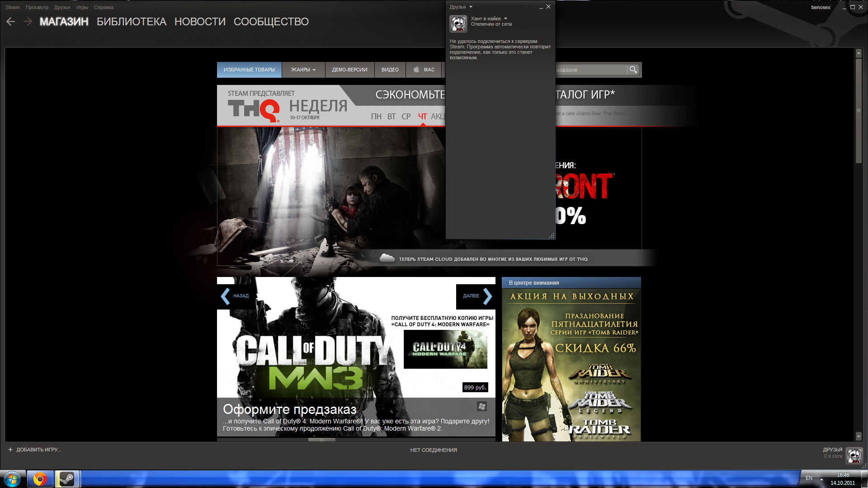The height and width of the screenshot is (488, 868).
Task: Select ПН day on THQ week
Action: (x=376, y=117)
